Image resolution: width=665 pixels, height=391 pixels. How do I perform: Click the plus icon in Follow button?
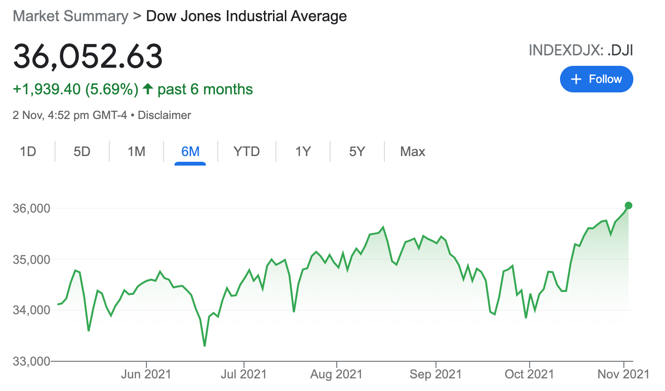[x=576, y=79]
